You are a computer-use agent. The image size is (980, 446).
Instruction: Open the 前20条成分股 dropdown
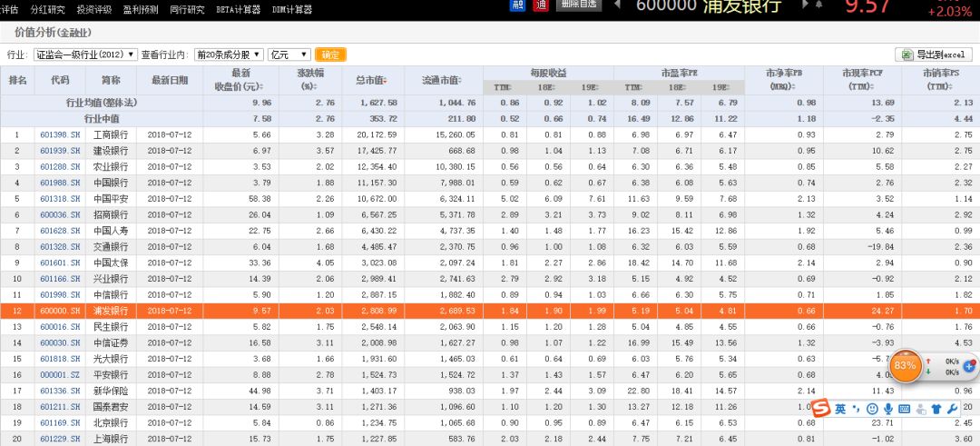(229, 55)
